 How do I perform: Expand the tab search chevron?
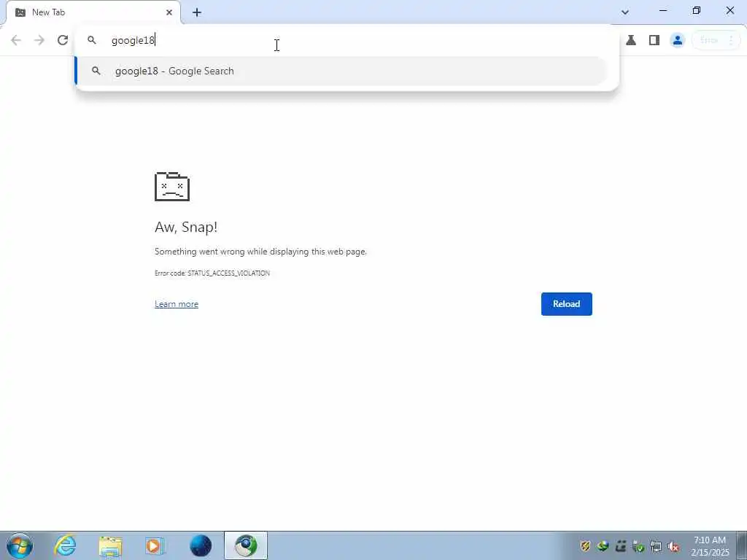625,12
